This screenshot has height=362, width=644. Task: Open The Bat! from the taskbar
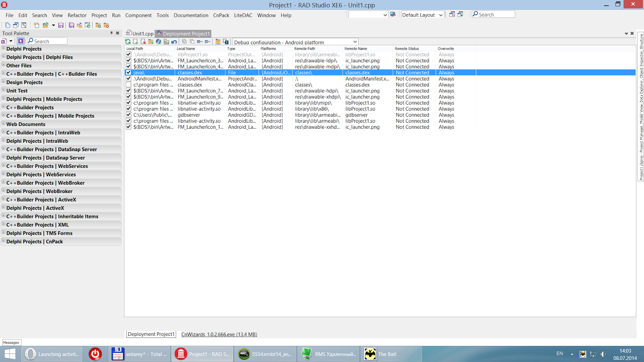click(390, 354)
